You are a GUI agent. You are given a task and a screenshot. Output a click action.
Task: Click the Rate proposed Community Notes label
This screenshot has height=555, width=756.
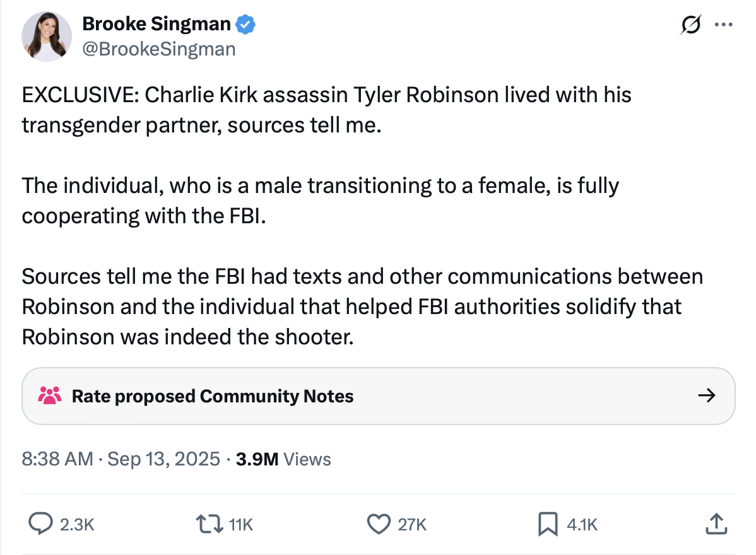point(213,396)
